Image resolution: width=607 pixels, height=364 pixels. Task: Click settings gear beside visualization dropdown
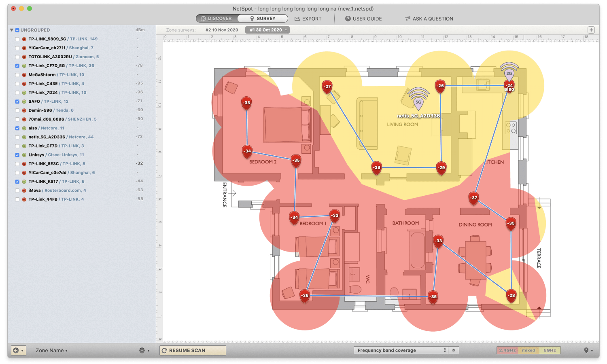coord(454,350)
